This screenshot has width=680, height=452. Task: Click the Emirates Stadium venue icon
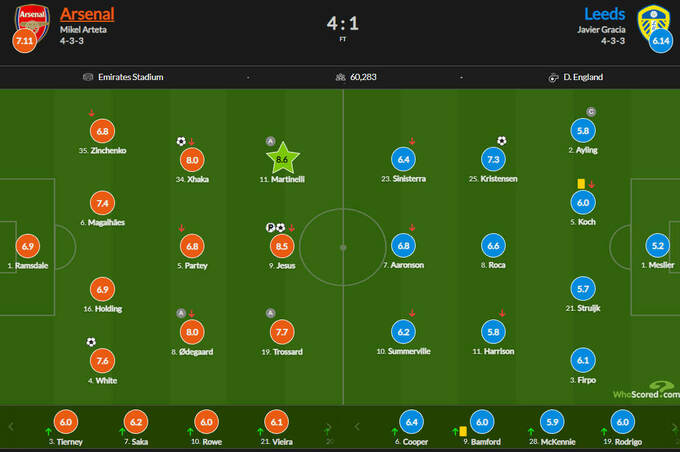[89, 77]
